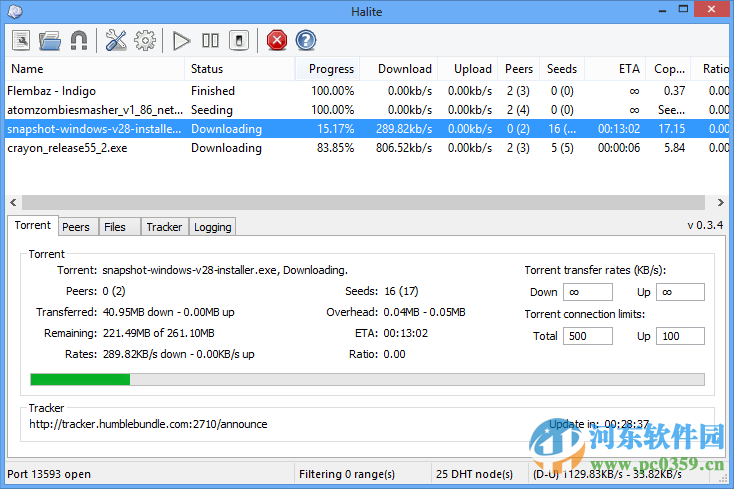Open the Tracker tab

click(x=164, y=227)
